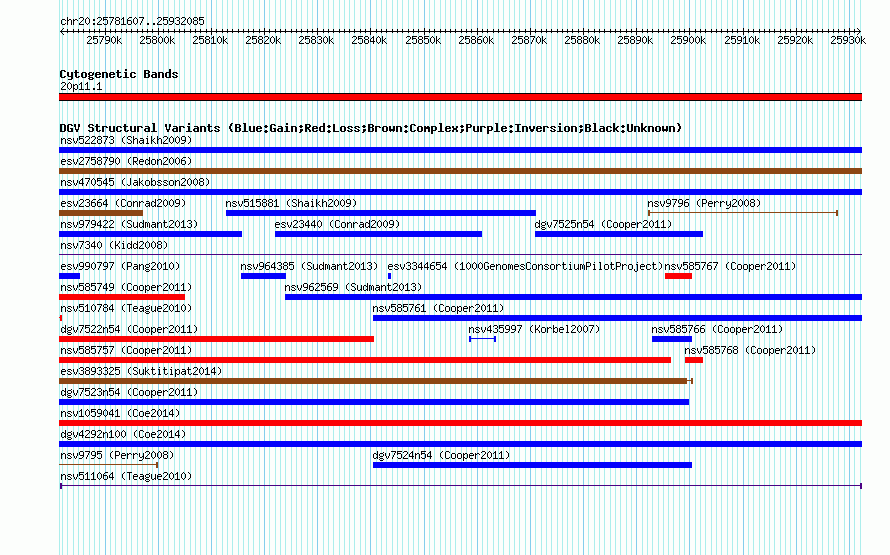Click the 25870k ruler tick label
This screenshot has height=555, width=890.
click(x=529, y=40)
